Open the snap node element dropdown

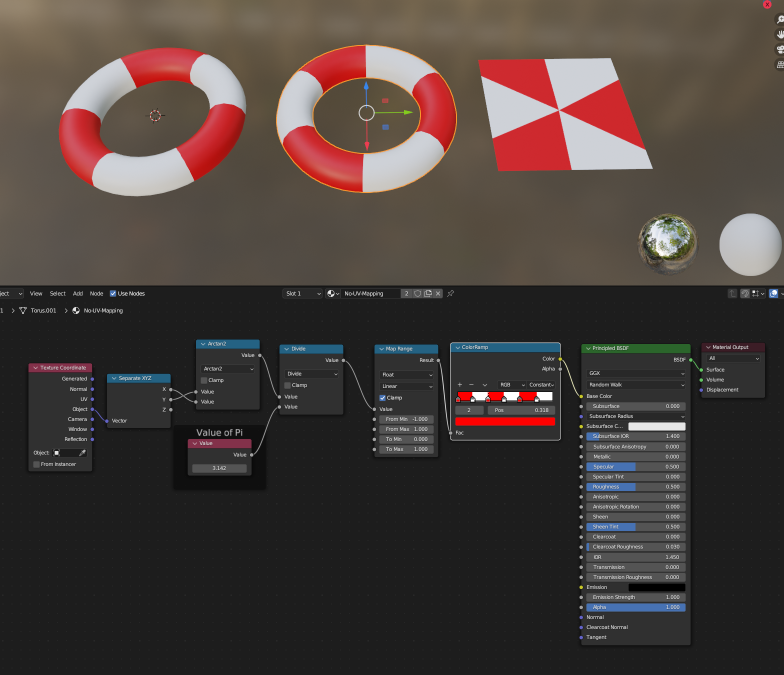(758, 293)
